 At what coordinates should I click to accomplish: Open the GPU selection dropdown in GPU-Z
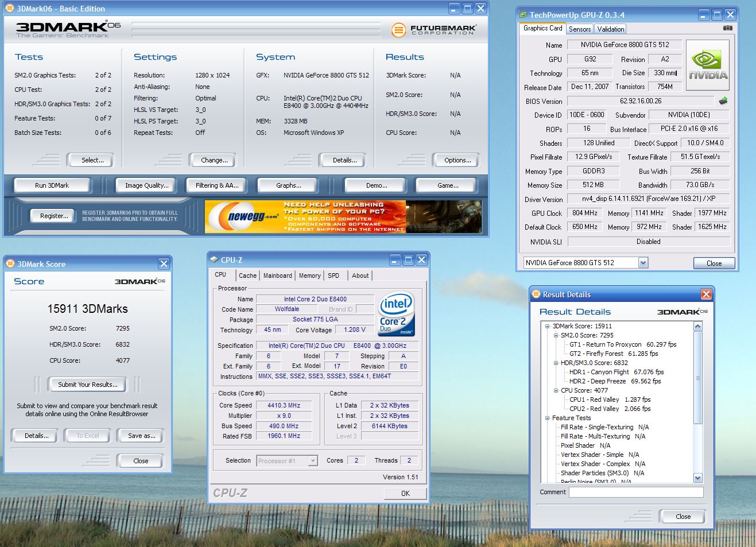[643, 263]
